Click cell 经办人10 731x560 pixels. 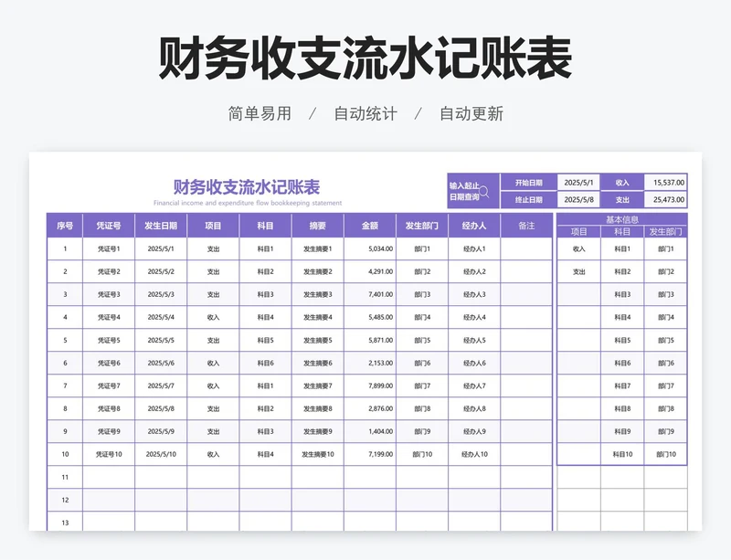click(474, 454)
